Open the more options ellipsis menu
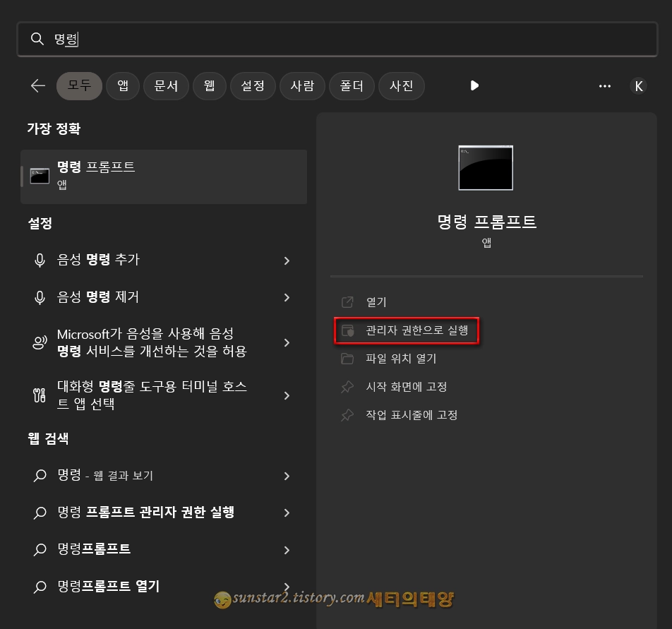The image size is (672, 629). click(604, 85)
